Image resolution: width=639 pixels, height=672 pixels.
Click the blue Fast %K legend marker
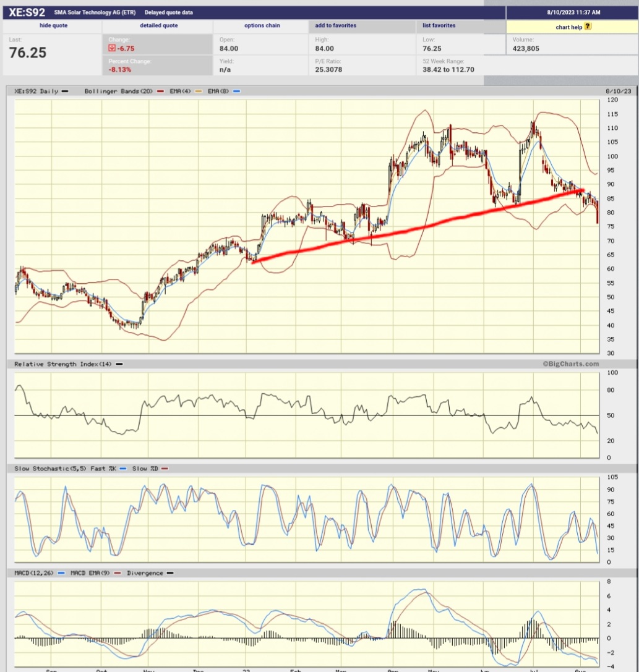click(x=123, y=469)
